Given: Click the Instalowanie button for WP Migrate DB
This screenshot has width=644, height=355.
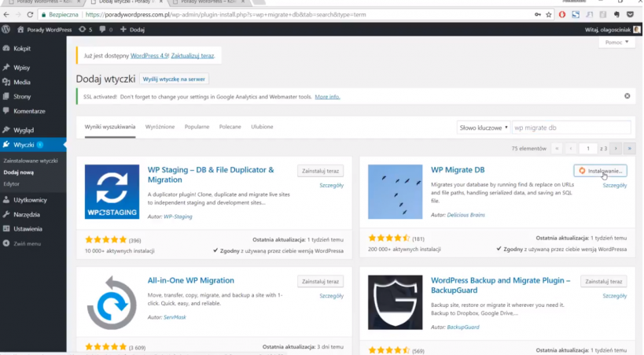Looking at the screenshot, I should (x=600, y=171).
